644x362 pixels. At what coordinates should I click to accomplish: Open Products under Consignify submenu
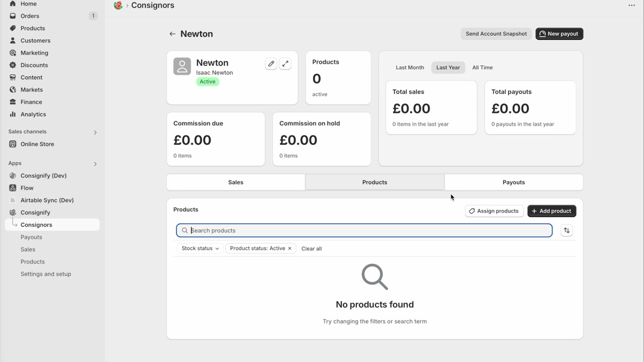pyautogui.click(x=33, y=262)
